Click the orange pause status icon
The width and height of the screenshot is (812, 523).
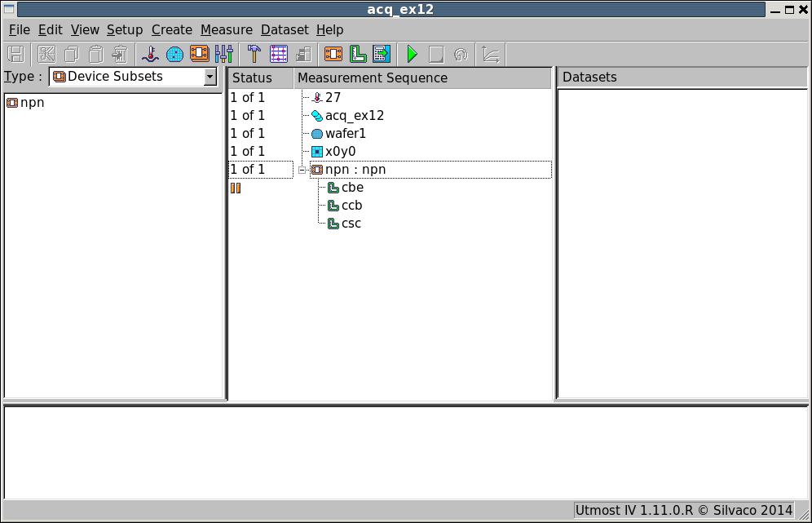236,188
